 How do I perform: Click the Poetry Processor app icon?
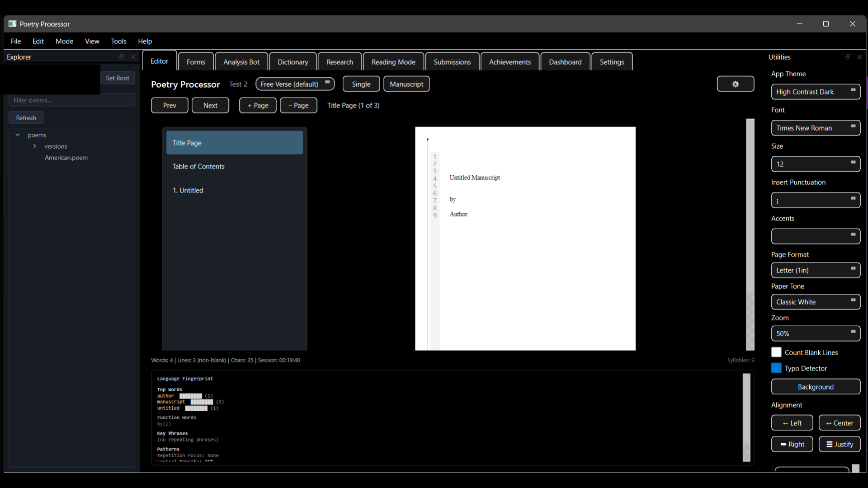(x=12, y=24)
